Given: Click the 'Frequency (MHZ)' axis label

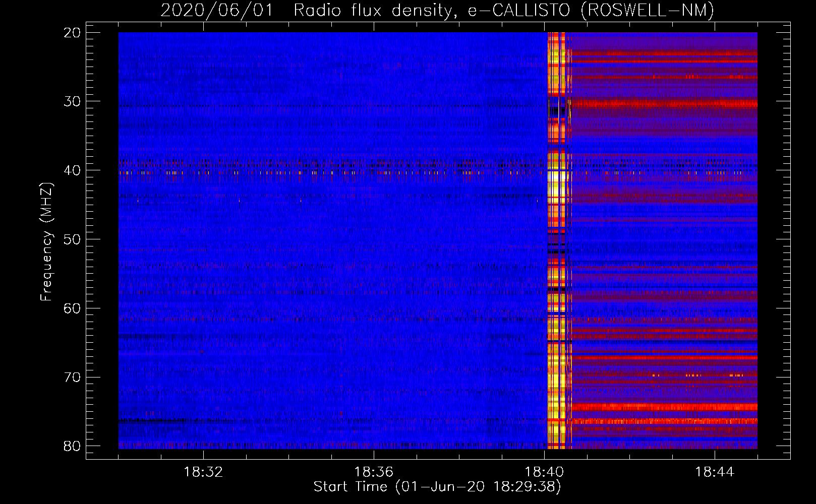Looking at the screenshot, I should [x=46, y=242].
